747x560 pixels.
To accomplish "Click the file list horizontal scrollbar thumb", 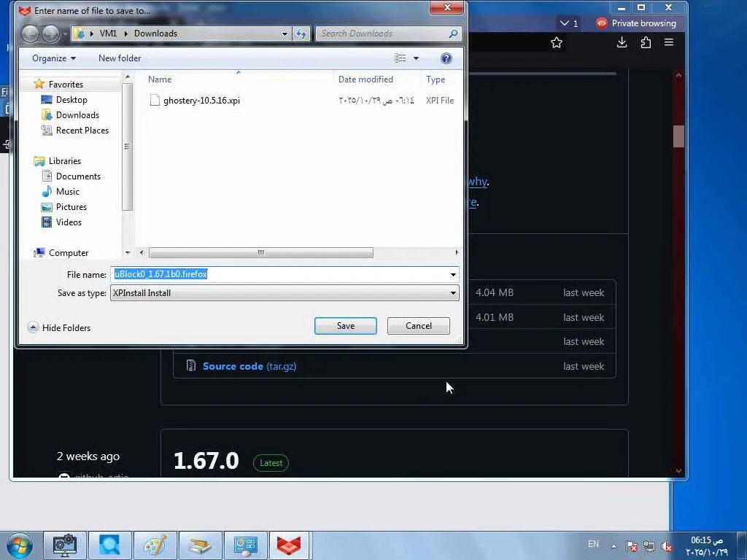I will click(260, 252).
